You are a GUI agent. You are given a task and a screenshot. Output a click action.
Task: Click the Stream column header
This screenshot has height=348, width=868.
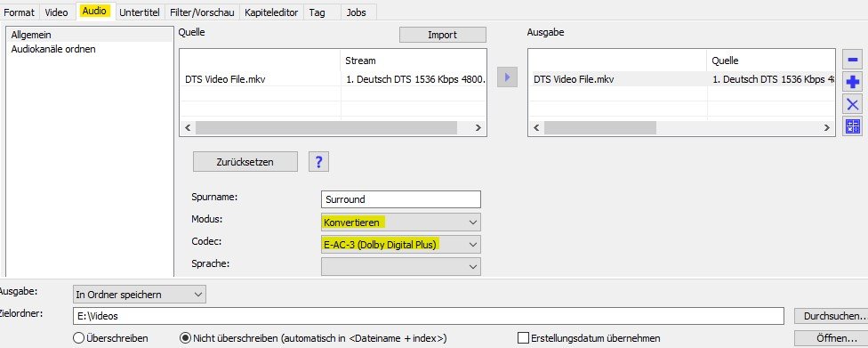click(414, 61)
